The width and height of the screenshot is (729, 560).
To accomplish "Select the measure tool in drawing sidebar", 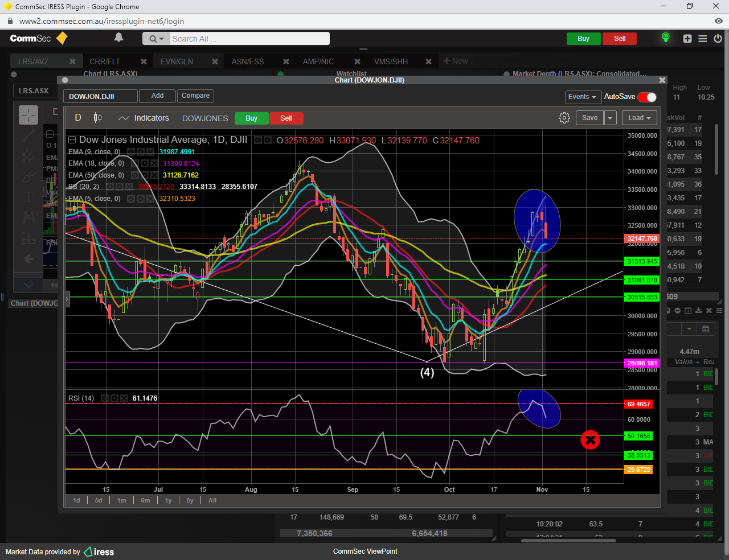I will [x=28, y=238].
